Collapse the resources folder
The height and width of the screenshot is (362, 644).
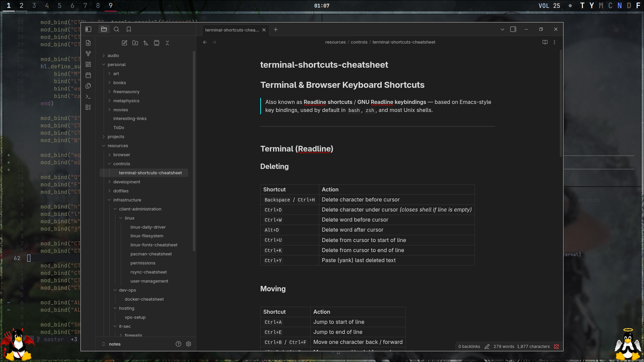118,146
